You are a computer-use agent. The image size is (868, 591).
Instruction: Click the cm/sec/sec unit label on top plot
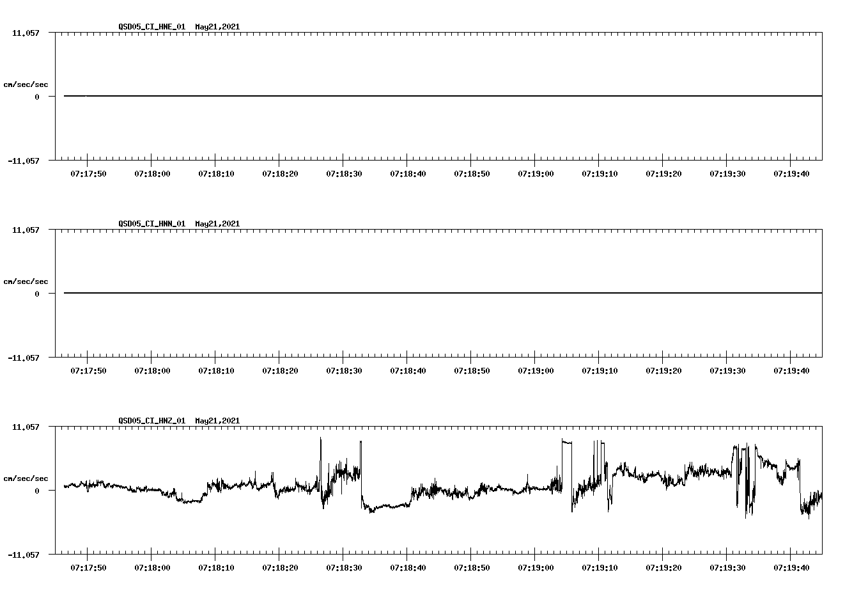click(26, 83)
